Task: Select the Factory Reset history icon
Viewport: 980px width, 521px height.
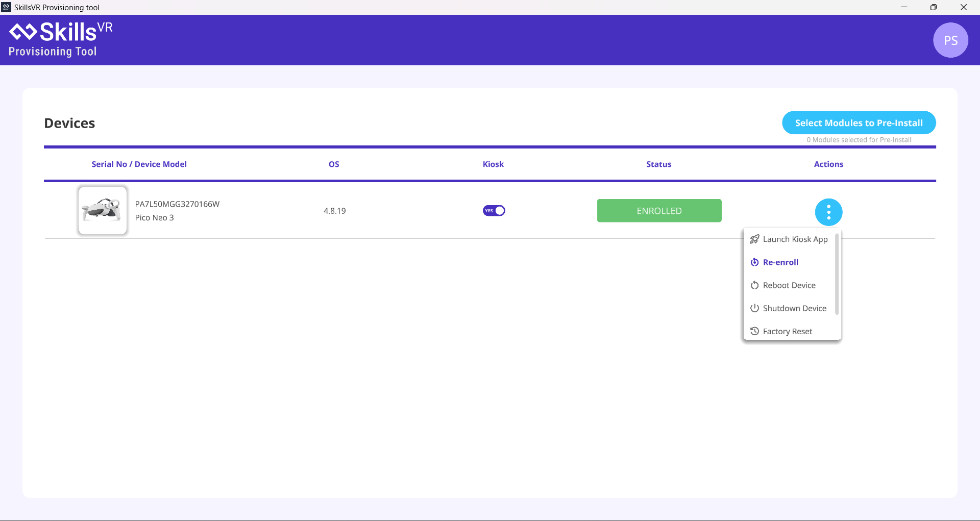Action: tap(755, 331)
